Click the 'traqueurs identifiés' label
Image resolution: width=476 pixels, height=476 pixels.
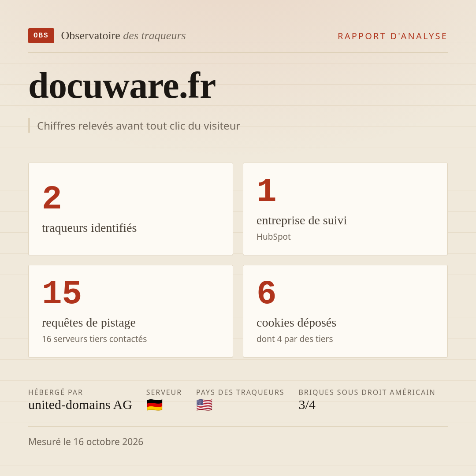[89, 228]
